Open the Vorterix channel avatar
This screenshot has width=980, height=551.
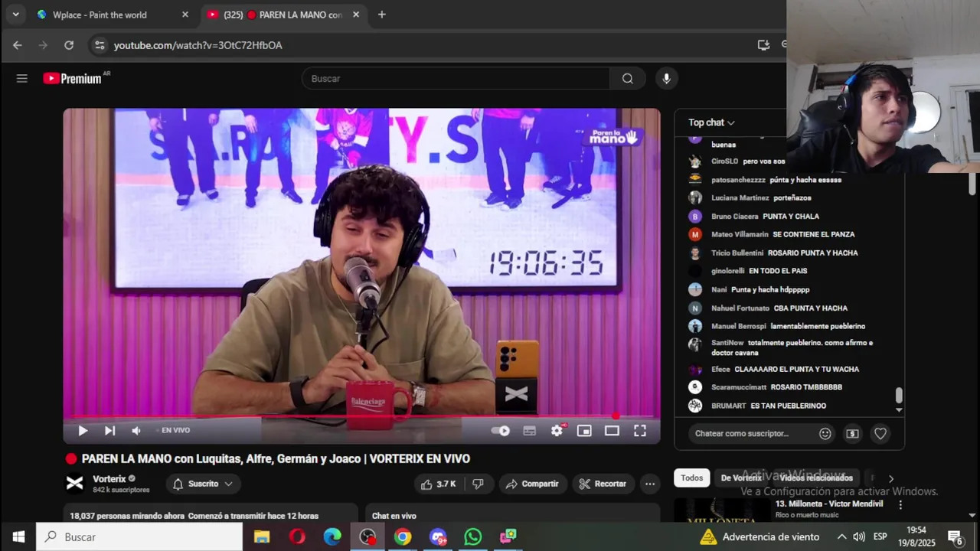coord(74,484)
